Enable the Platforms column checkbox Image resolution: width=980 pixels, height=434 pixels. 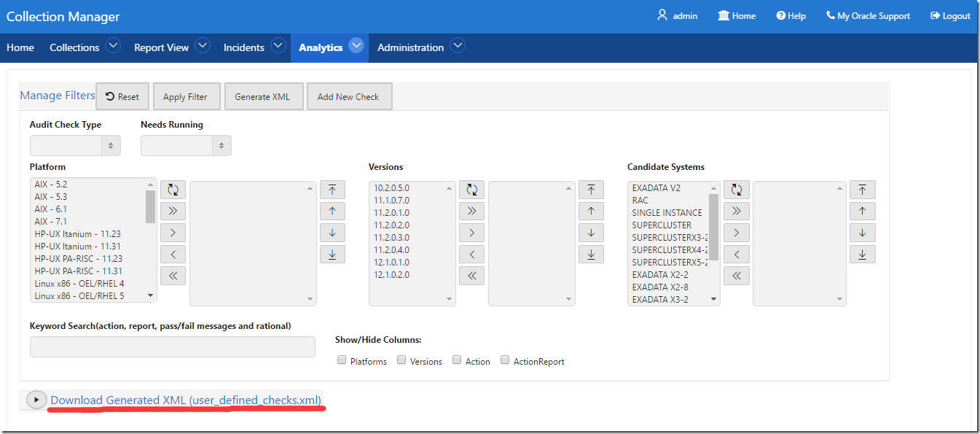[342, 360]
